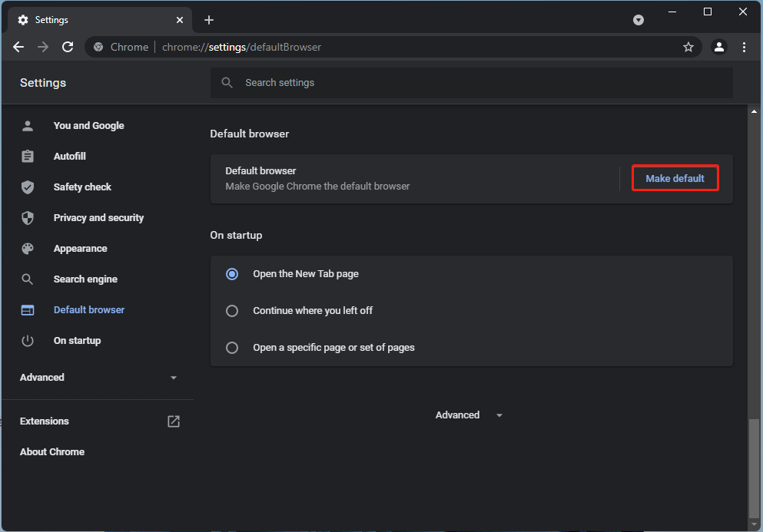Viewport: 763px width, 532px height.
Task: Bookmark this page with the star icon
Action: (x=688, y=47)
